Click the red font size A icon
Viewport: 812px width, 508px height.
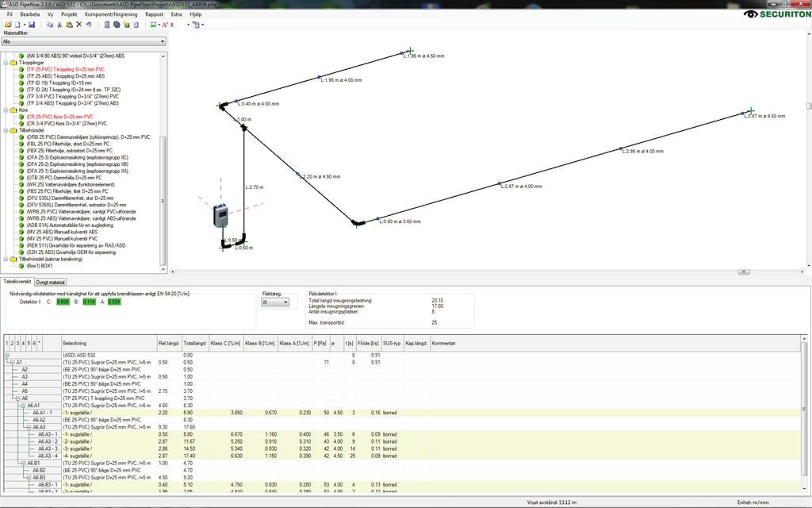[x=165, y=25]
